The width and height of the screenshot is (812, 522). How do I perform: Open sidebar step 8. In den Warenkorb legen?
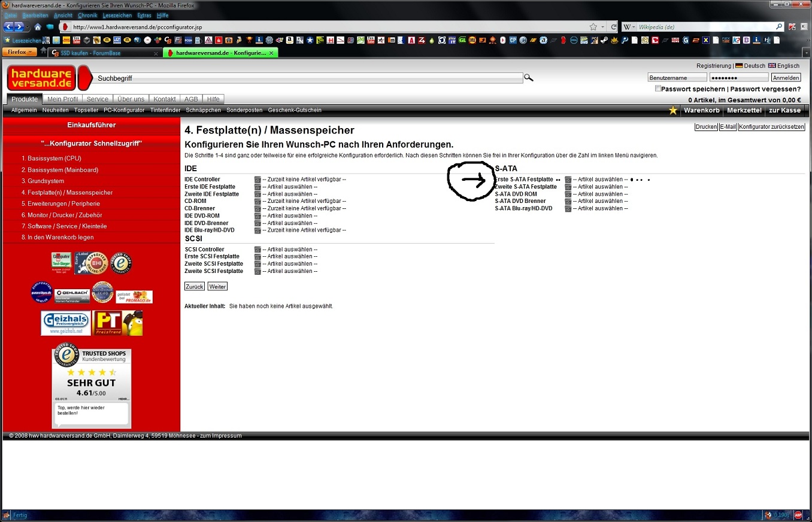click(57, 237)
